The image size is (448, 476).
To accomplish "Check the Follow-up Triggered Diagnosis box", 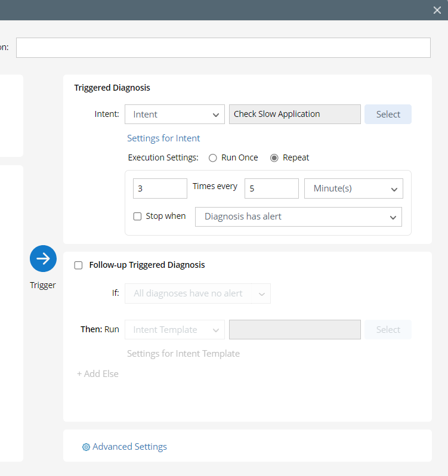I will [78, 265].
